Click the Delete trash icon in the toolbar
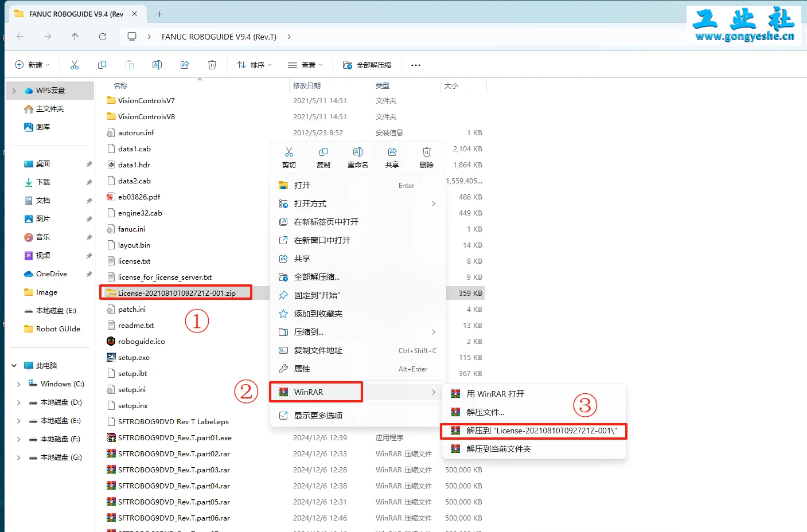The image size is (807, 532). pyautogui.click(x=212, y=65)
